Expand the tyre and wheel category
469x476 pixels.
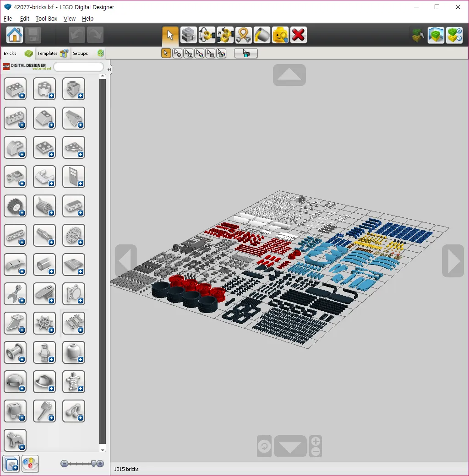(x=15, y=206)
